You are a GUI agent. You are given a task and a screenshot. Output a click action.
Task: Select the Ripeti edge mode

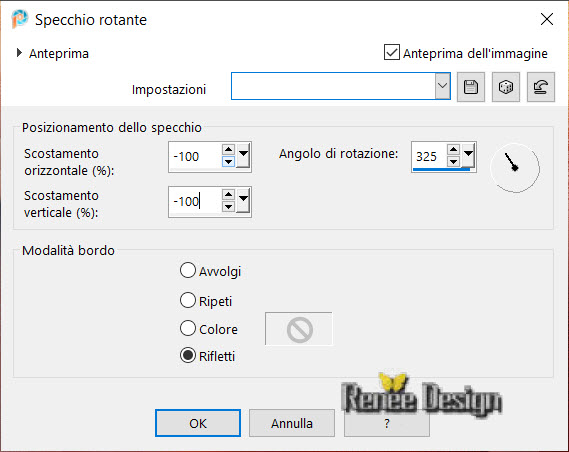[x=188, y=300]
